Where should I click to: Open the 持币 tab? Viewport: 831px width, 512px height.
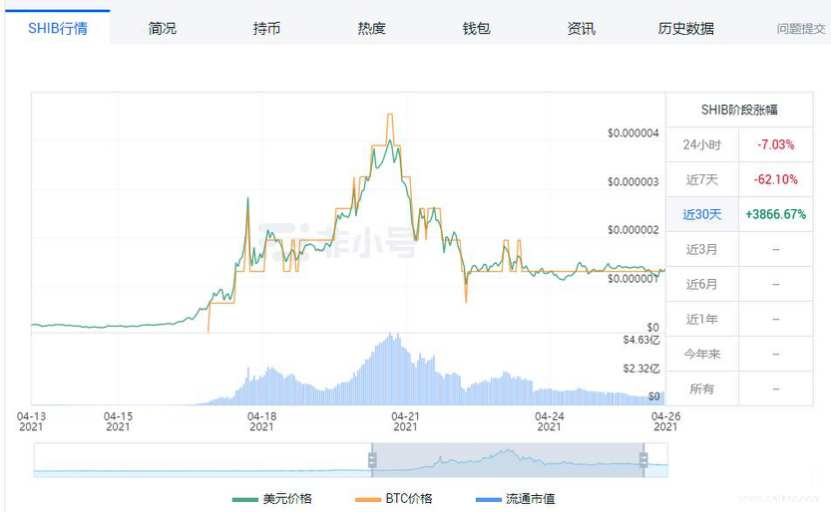click(267, 28)
